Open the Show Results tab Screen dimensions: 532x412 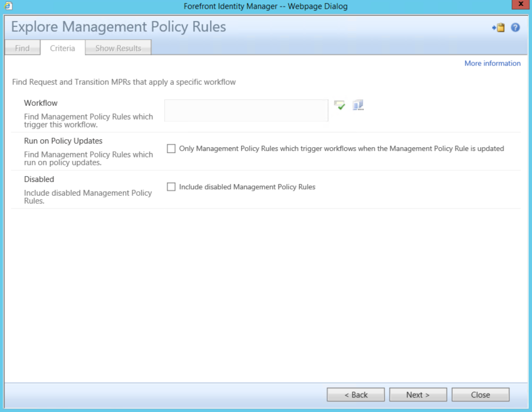click(x=118, y=48)
